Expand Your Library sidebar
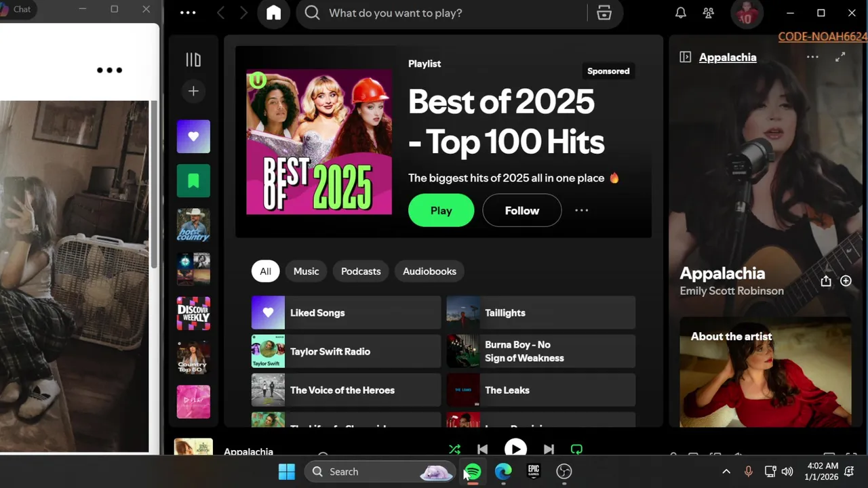 (193, 60)
